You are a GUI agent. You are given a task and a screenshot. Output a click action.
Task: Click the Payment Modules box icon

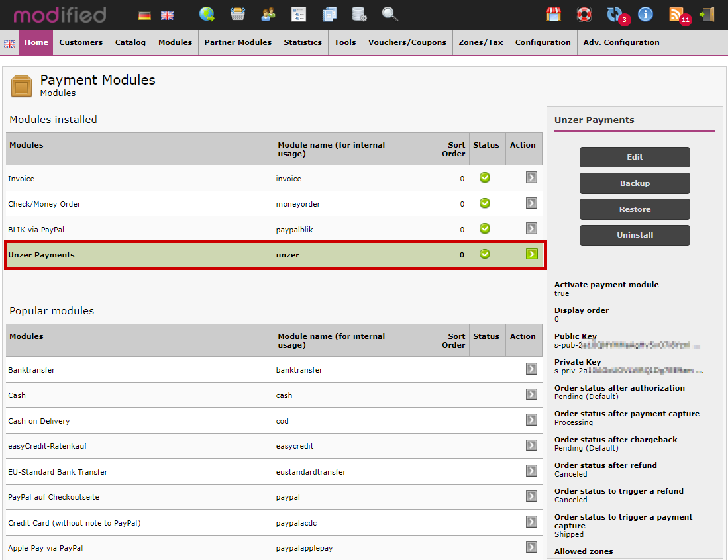tap(21, 86)
